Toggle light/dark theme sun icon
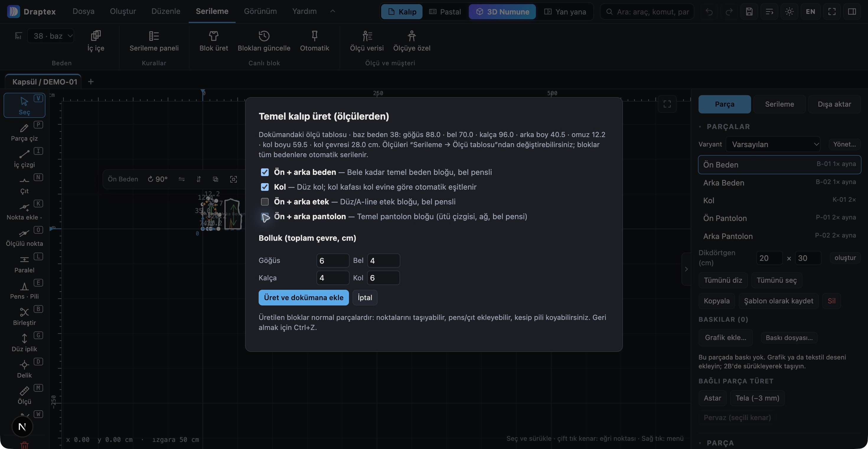The width and height of the screenshot is (868, 449). 789,12
